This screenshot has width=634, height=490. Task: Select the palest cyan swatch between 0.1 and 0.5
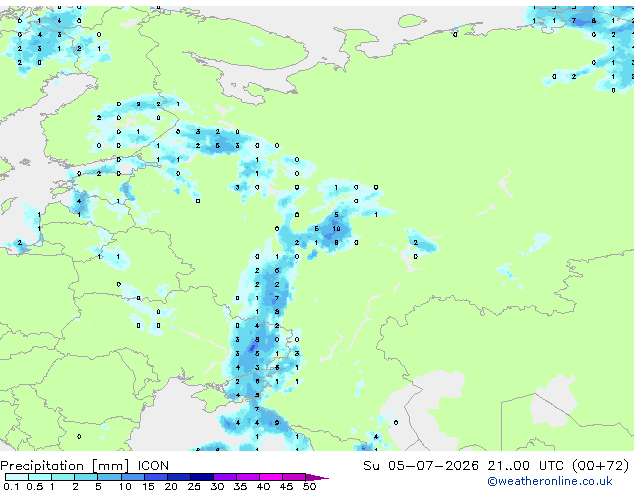click(17, 477)
